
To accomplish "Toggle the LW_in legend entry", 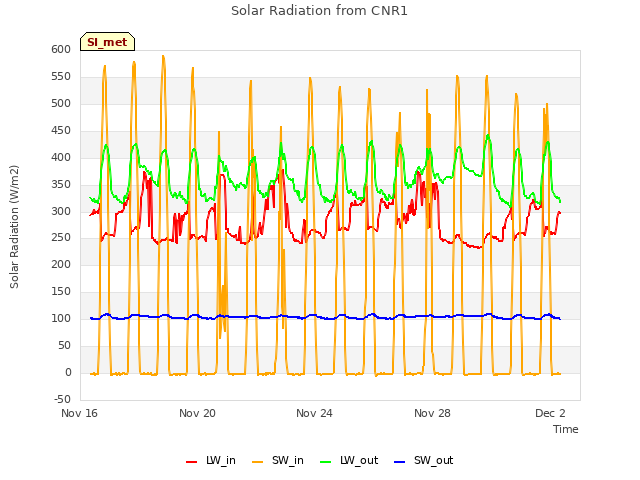I will [x=211, y=460].
